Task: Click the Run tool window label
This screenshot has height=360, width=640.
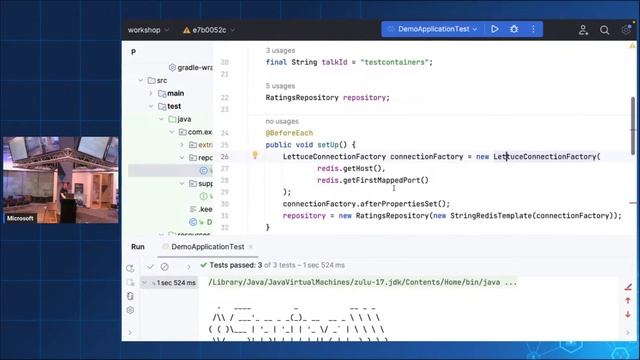Action: (138, 247)
